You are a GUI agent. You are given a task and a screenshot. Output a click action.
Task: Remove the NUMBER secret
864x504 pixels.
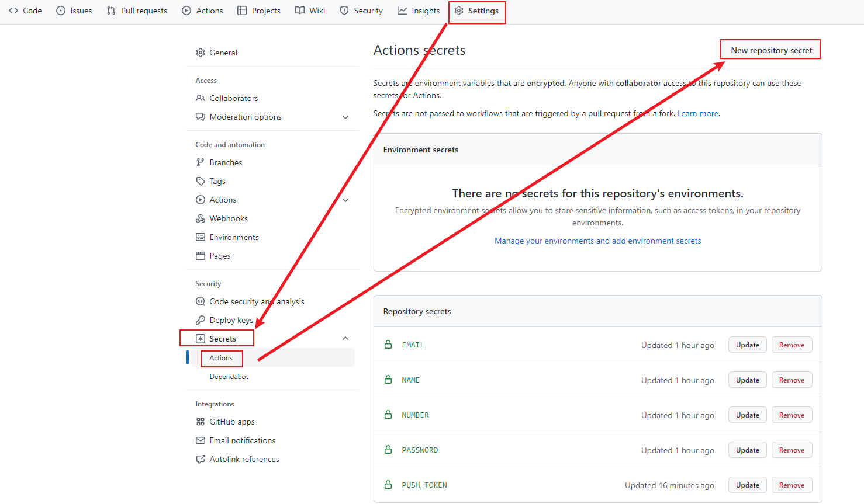(792, 415)
